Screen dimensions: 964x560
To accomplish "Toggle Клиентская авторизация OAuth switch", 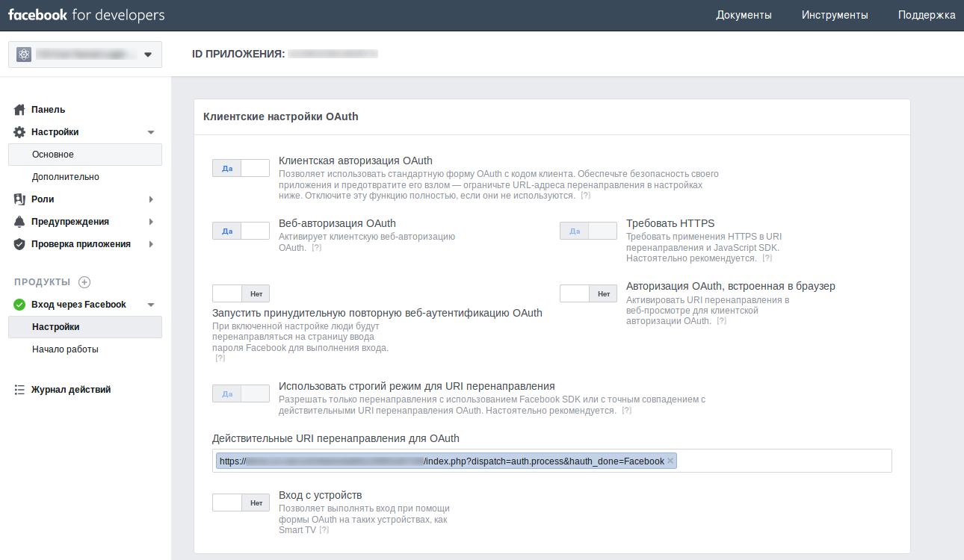I will pos(241,168).
